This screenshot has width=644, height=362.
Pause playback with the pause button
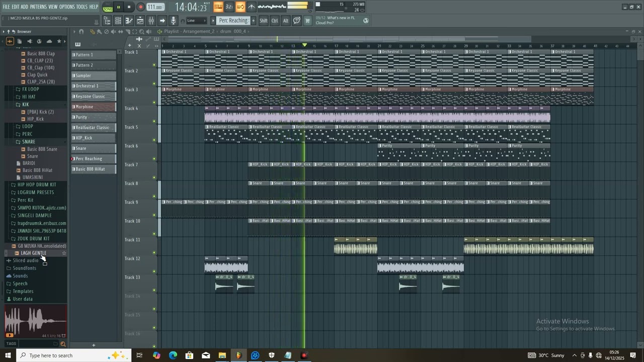tap(118, 7)
